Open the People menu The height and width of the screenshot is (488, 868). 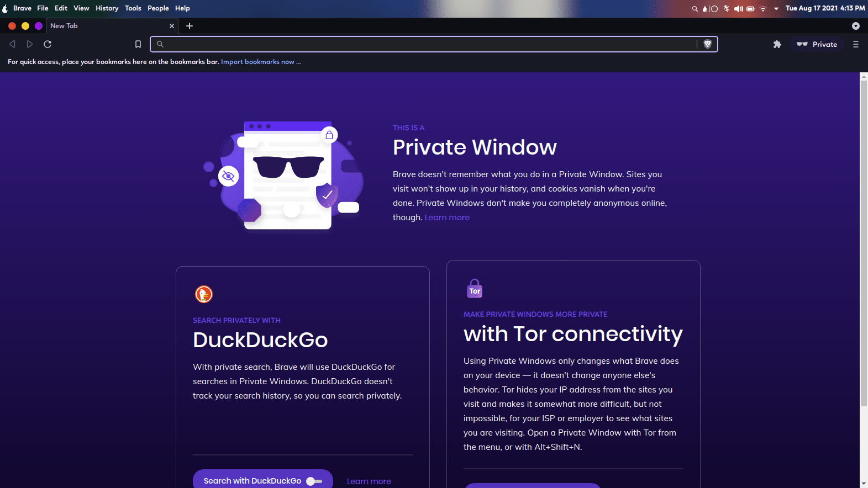coord(158,8)
